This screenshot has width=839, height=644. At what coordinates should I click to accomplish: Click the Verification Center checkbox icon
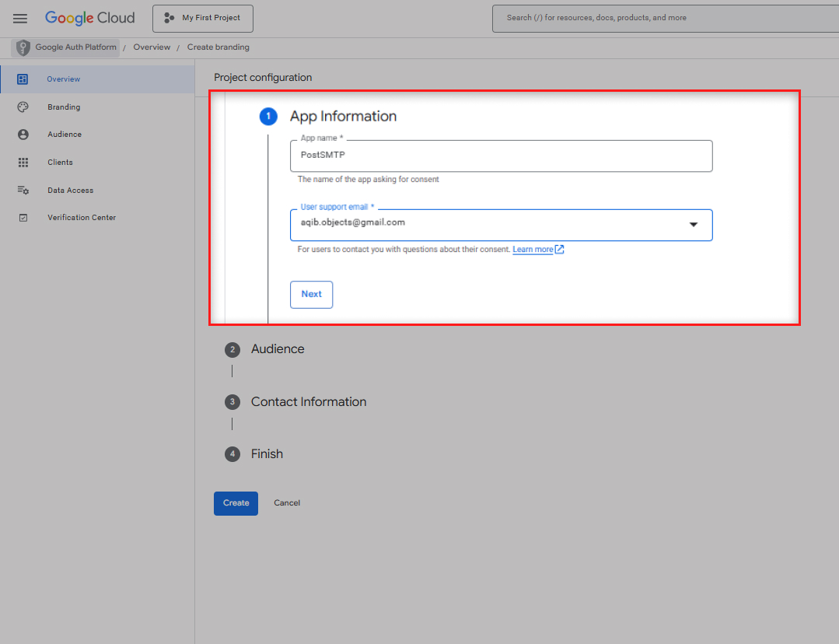click(23, 218)
